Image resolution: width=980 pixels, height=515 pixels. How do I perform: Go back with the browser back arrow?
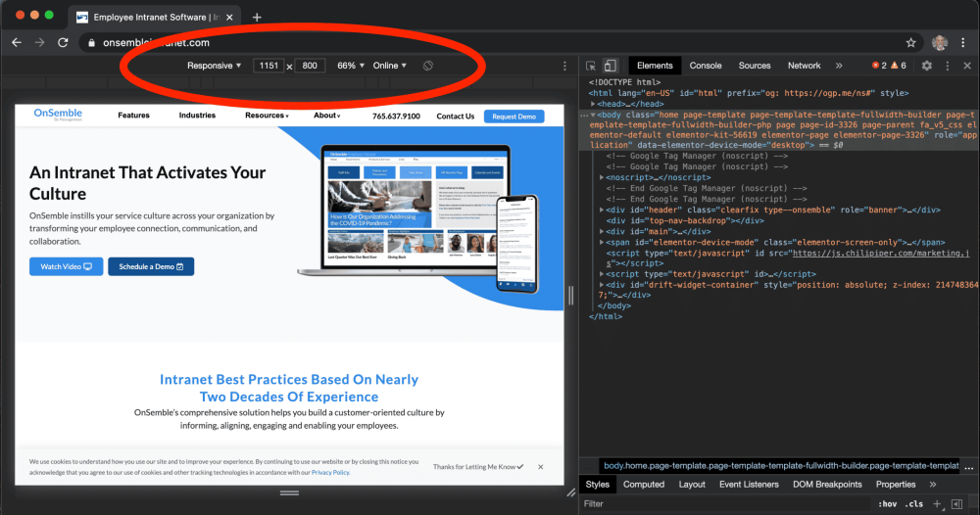point(17,42)
